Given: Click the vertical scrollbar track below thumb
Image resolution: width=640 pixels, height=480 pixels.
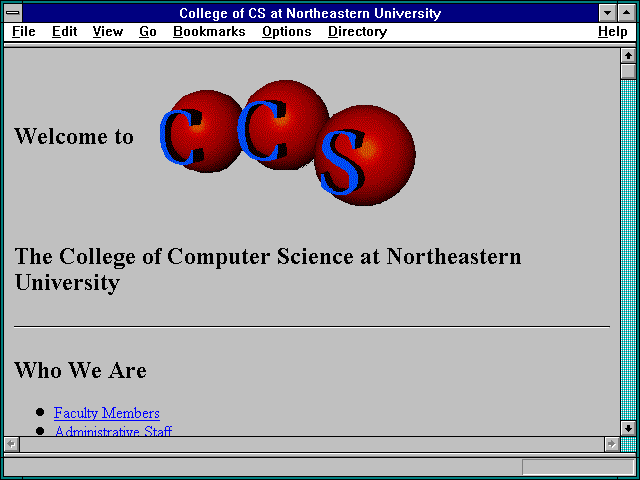Looking at the screenshot, I should [x=628, y=250].
